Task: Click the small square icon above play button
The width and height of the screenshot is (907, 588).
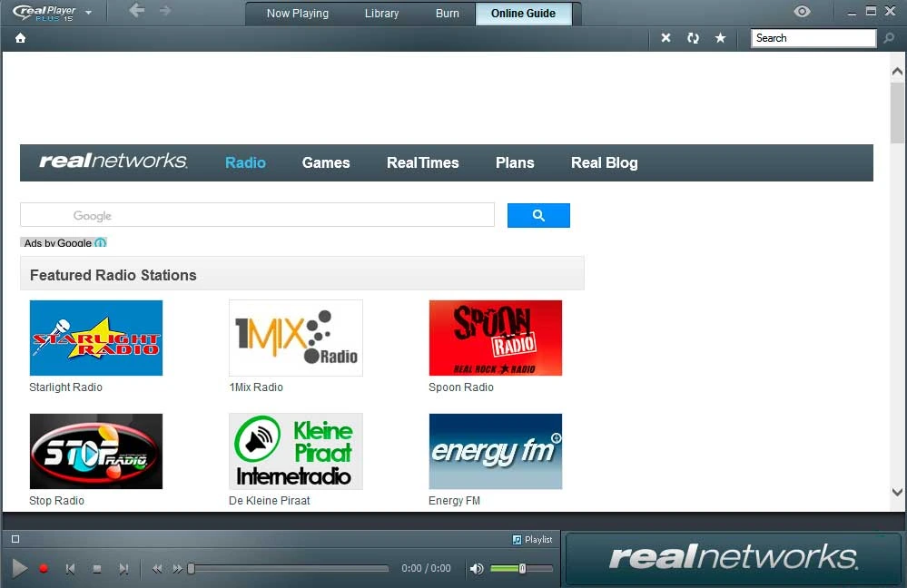Action: [x=15, y=539]
